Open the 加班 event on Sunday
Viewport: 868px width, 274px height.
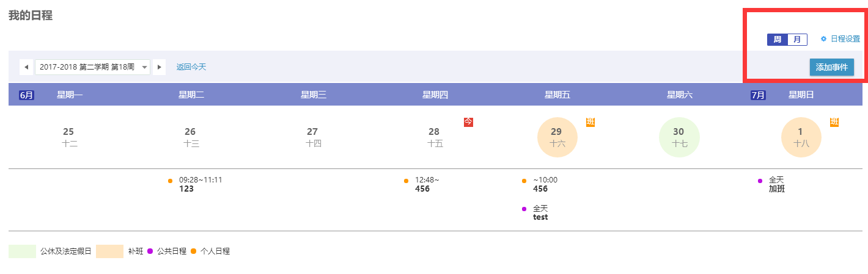(x=772, y=184)
